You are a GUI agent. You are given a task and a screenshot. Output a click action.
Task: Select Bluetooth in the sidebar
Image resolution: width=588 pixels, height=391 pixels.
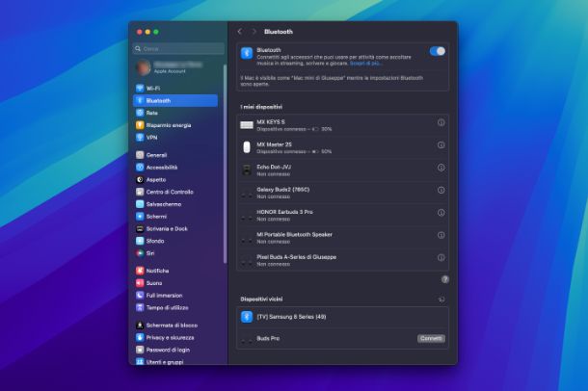(175, 100)
